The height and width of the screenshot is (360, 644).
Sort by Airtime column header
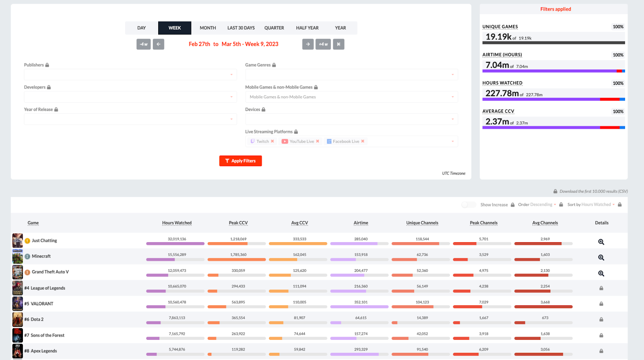tap(361, 223)
